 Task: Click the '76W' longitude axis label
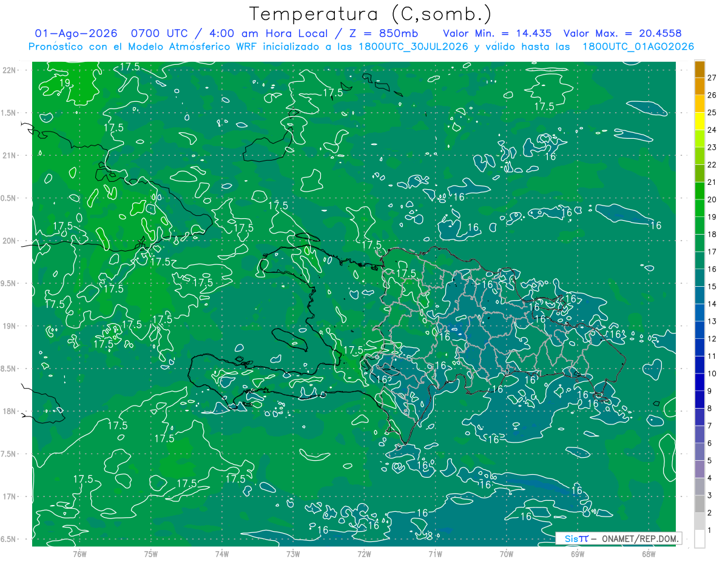coord(79,554)
